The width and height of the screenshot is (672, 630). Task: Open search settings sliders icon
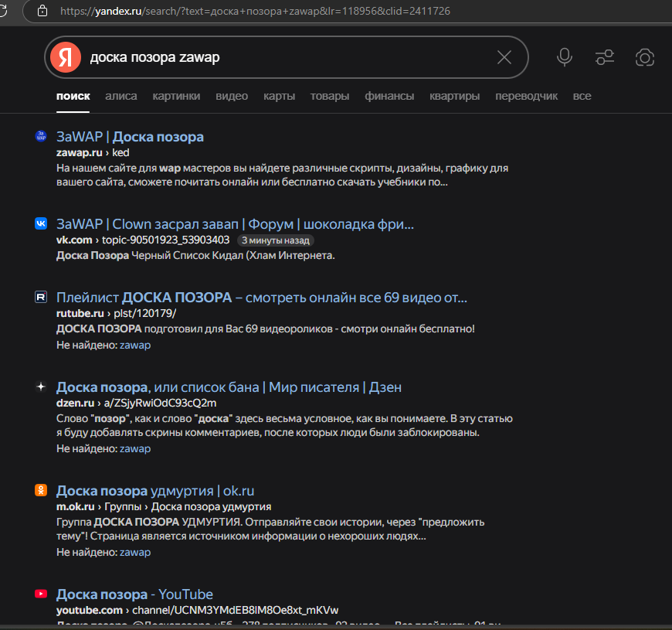click(x=605, y=57)
